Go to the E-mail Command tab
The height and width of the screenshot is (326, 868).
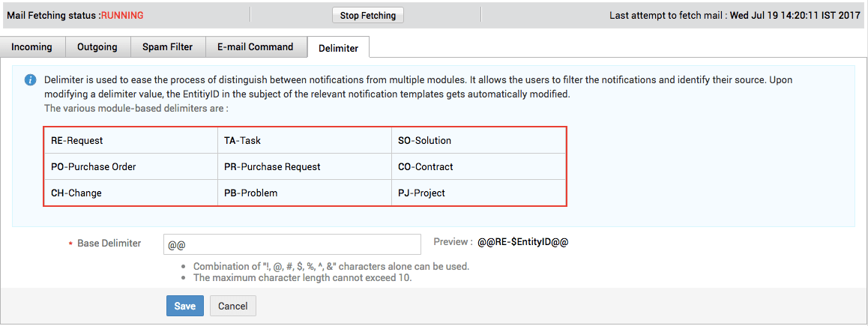click(256, 47)
